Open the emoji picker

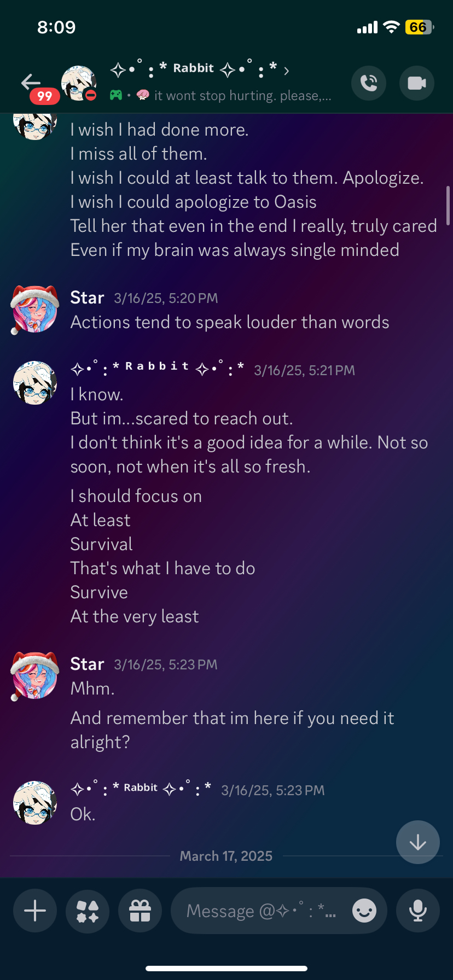click(x=364, y=911)
